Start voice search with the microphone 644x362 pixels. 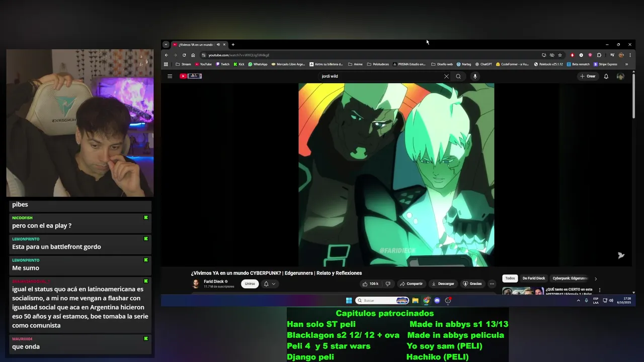click(x=475, y=76)
